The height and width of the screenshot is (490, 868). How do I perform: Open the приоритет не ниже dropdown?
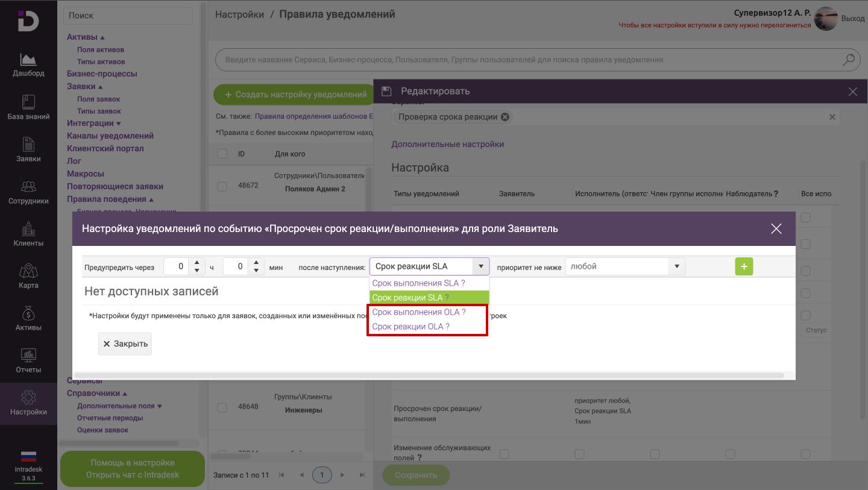[x=624, y=266]
